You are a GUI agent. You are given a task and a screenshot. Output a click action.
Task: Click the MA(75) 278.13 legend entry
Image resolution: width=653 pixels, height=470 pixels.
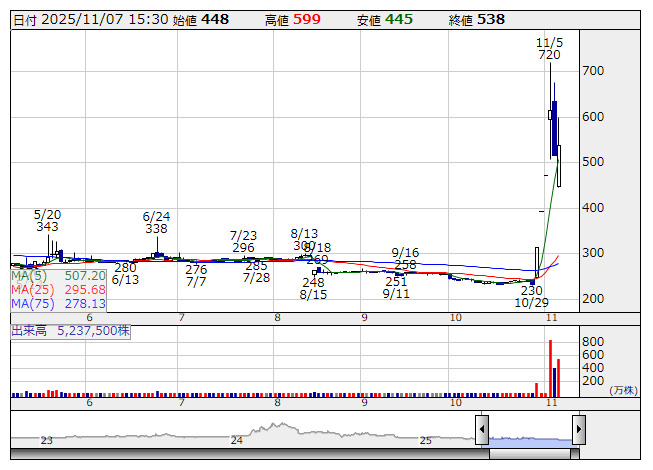click(58, 303)
